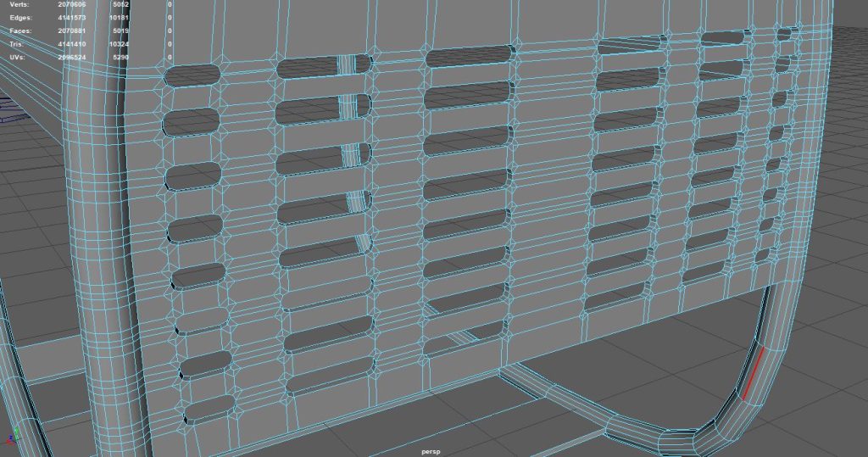Select the Verts total value 2070606
The height and width of the screenshot is (457, 868).
(72, 4)
